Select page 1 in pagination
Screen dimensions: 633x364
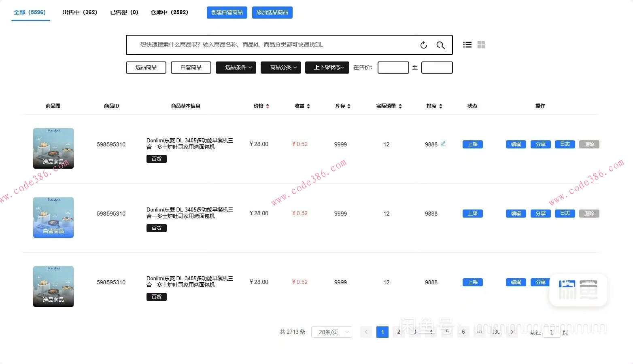pos(382,332)
